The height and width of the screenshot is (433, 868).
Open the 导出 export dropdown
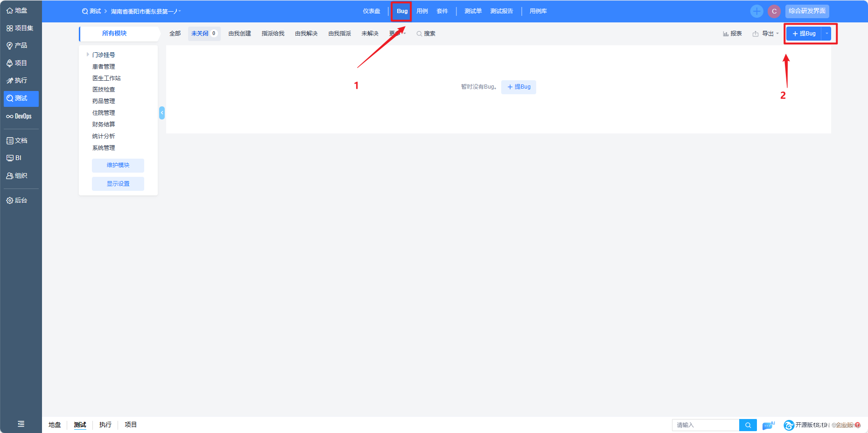click(766, 34)
